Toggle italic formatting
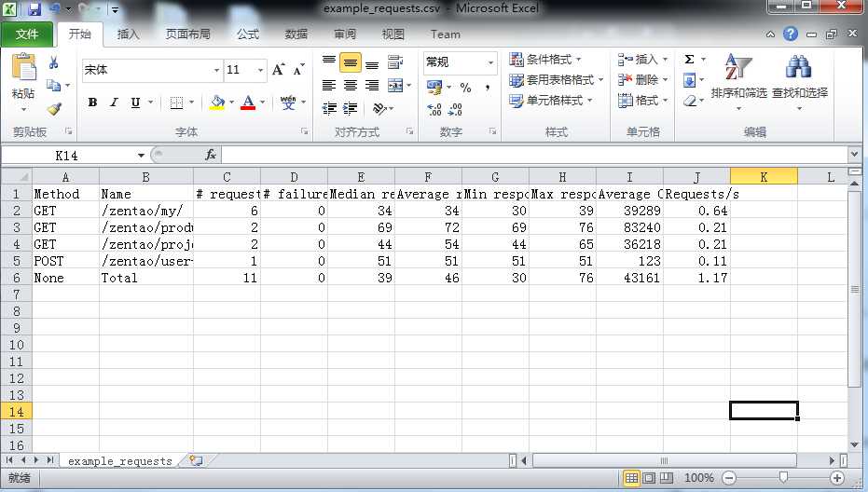This screenshot has height=492, width=868. click(x=114, y=102)
